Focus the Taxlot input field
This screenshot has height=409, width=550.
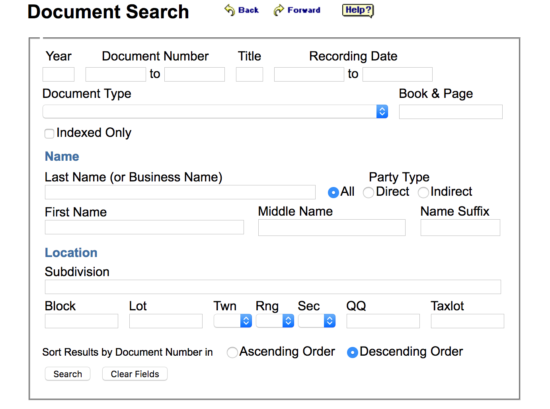pos(468,321)
